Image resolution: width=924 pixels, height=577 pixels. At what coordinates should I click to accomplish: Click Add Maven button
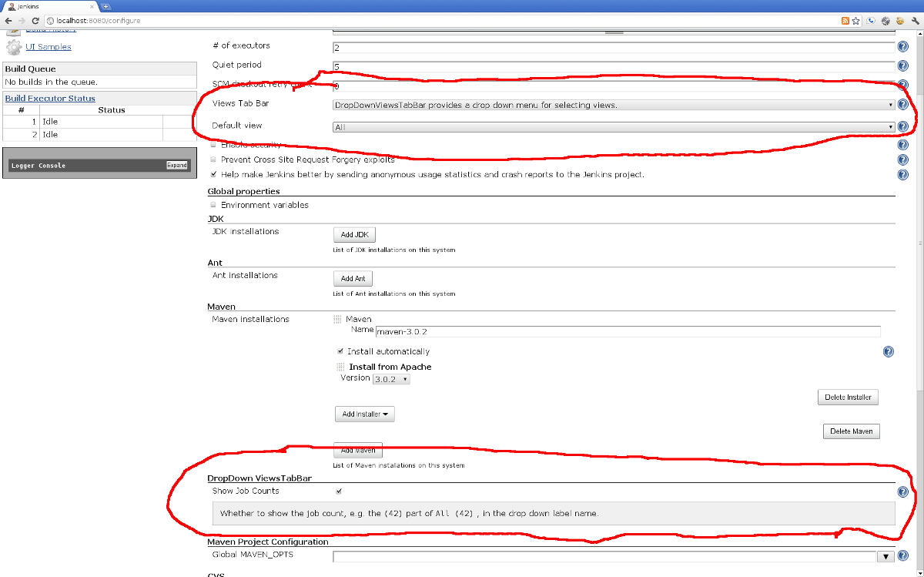pos(358,450)
